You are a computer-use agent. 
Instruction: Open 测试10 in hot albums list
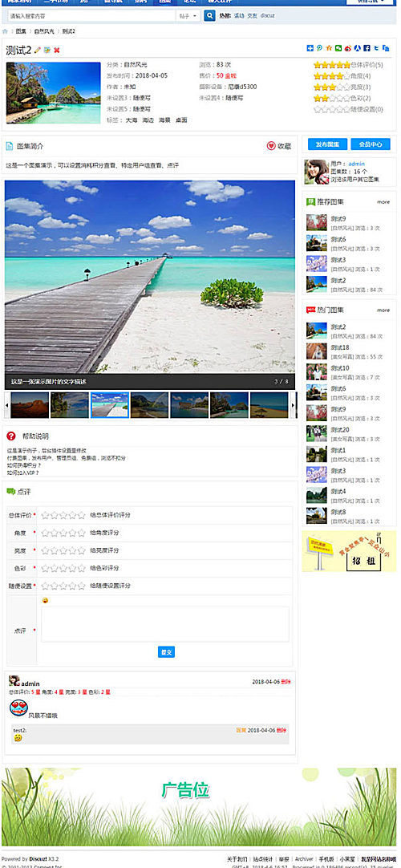(x=339, y=367)
